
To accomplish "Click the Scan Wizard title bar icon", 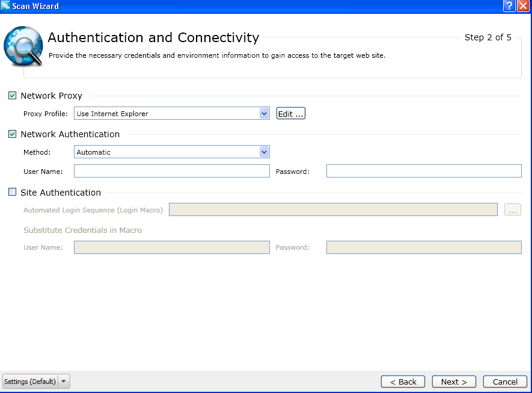I will tap(5, 6).
